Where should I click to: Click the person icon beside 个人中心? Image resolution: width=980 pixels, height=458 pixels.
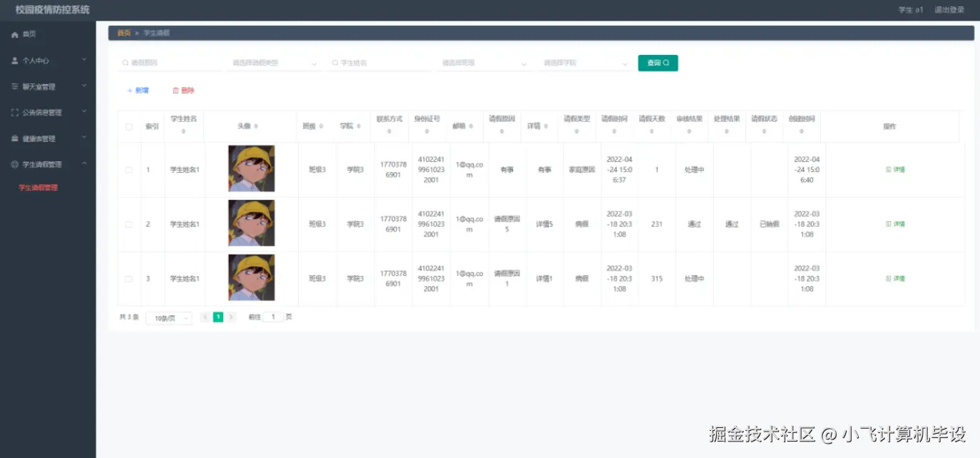pyautogui.click(x=15, y=61)
